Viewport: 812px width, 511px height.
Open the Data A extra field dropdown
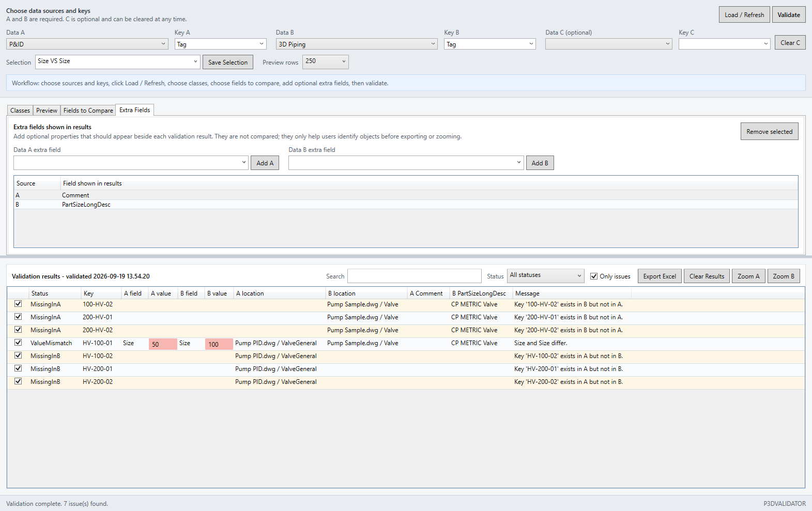pyautogui.click(x=131, y=163)
